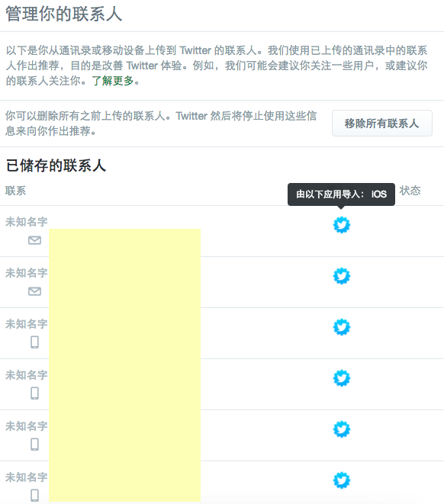Click the first 未知名字 contact name
Viewport: 444px width, 504px height.
click(x=27, y=222)
